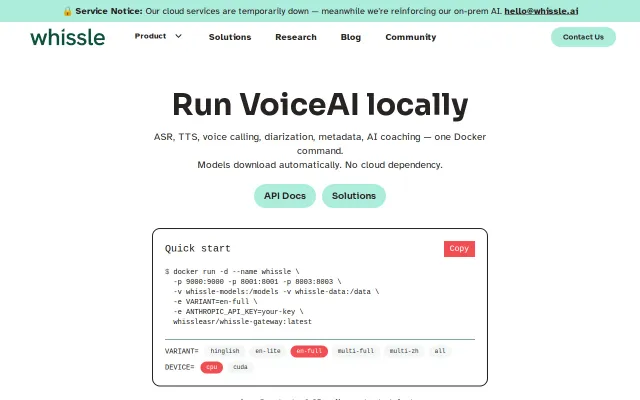
Task: Click the 'VARIANT=' label
Action: pos(182,351)
